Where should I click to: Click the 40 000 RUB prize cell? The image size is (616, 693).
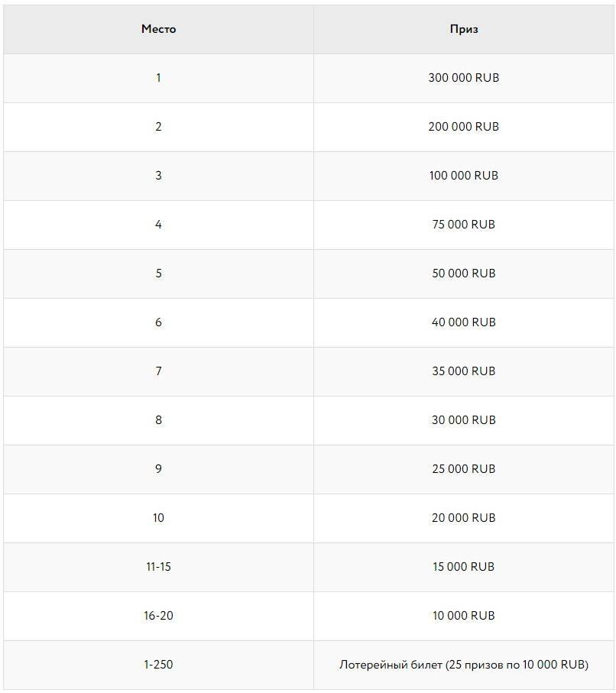[464, 322]
